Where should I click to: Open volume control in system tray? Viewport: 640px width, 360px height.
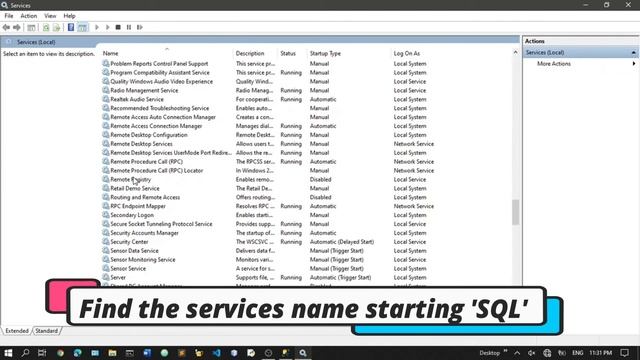531,353
